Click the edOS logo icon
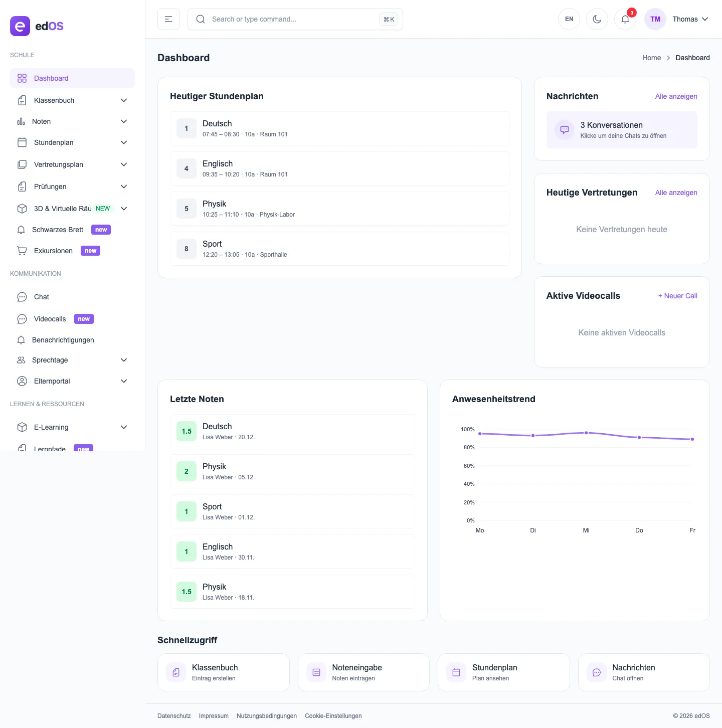 coord(20,26)
